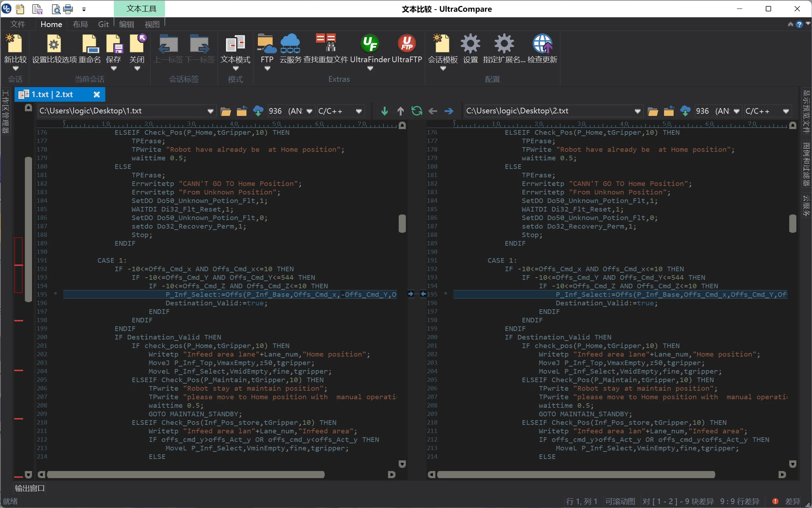
Task: Open 云服务 cloud services
Action: click(290, 49)
